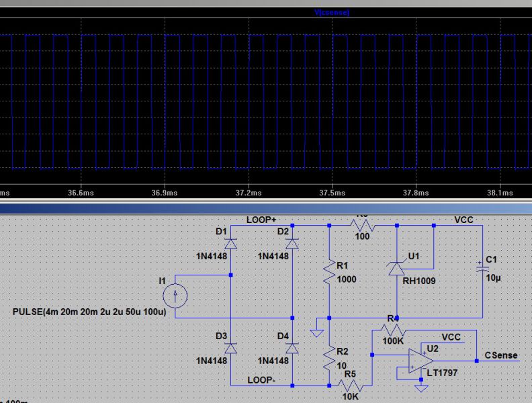Screen dimensions: 532x403
Task: Select the D4 diode symbol
Action: point(292,348)
